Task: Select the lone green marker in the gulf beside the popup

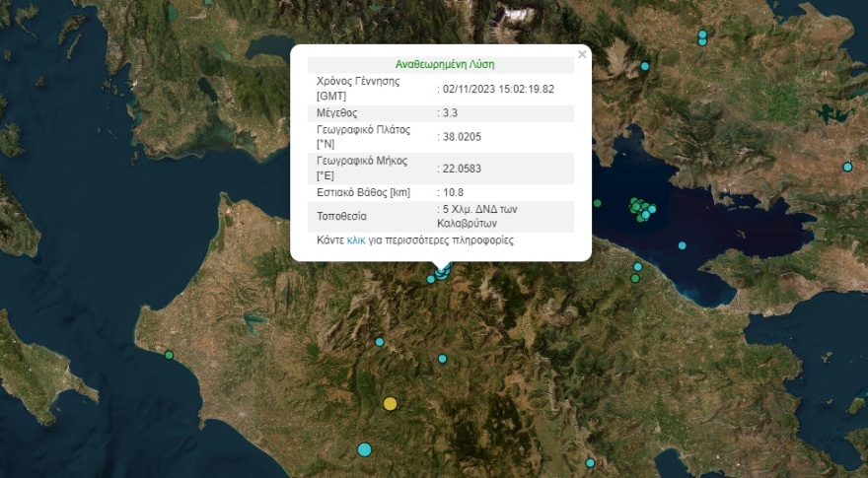Action: [597, 203]
